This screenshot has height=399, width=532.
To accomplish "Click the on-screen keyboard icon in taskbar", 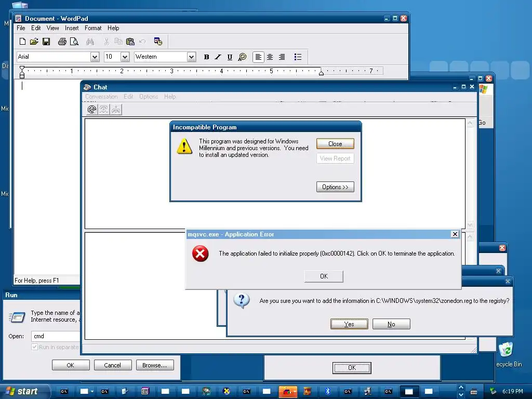I will (474, 392).
